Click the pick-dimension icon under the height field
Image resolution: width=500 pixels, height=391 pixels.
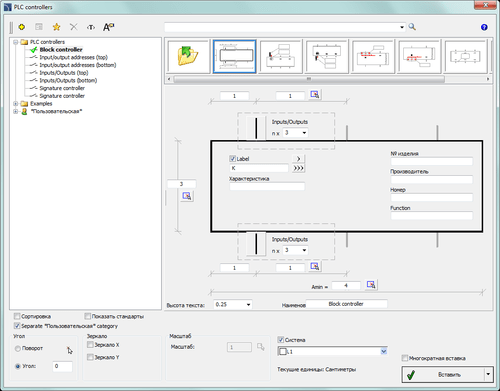187,196
